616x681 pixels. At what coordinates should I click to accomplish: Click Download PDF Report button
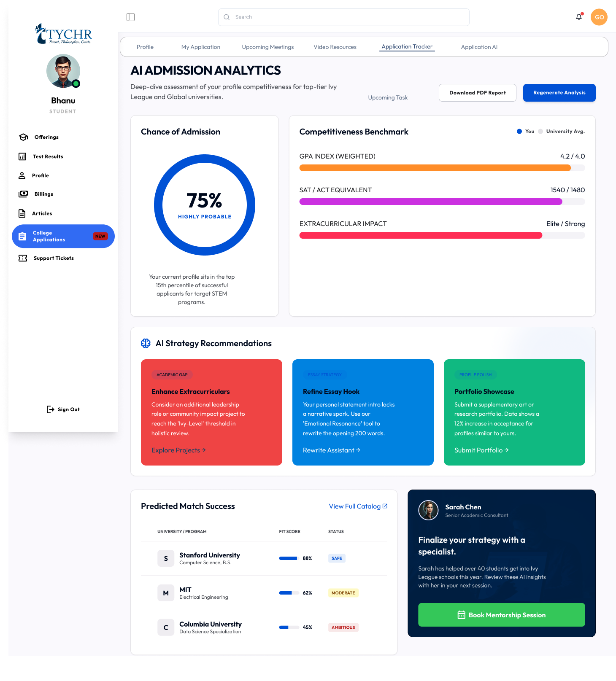coord(477,93)
